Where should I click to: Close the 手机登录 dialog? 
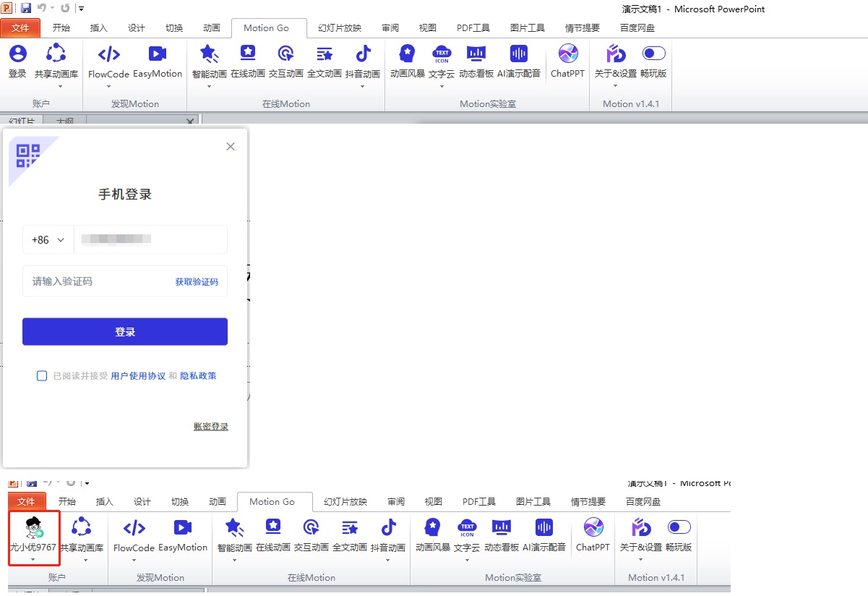(231, 146)
